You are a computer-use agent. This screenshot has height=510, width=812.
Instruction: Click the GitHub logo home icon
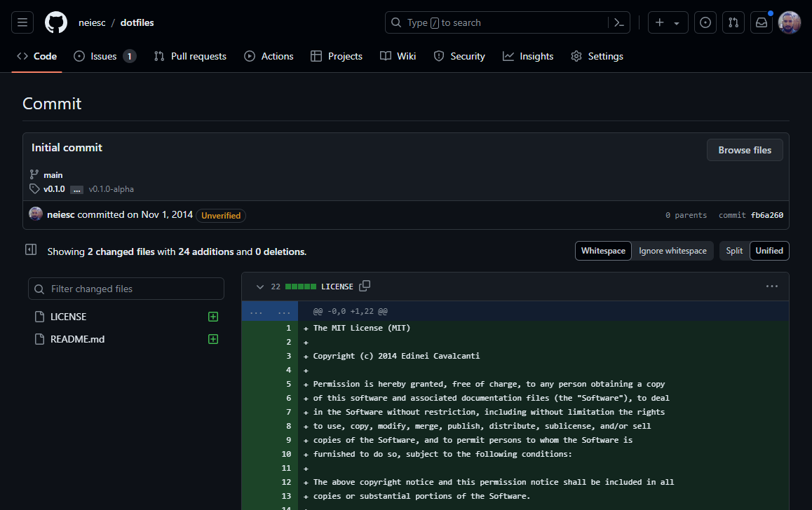point(56,22)
